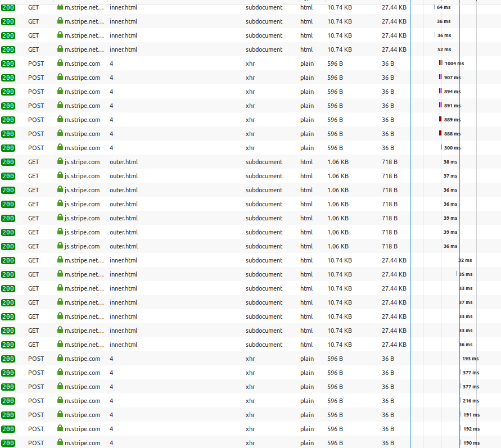The height and width of the screenshot is (448, 501).
Task: Click the subdocument cause in the 64 ms row
Action: click(264, 7)
